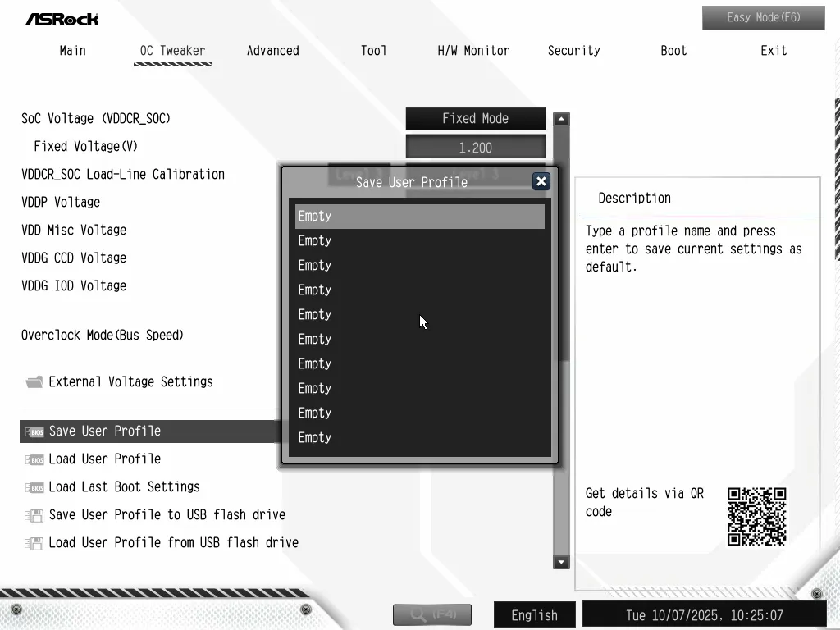
Task: Click floppy icon for Save Profile to USB
Action: pyautogui.click(x=34, y=515)
